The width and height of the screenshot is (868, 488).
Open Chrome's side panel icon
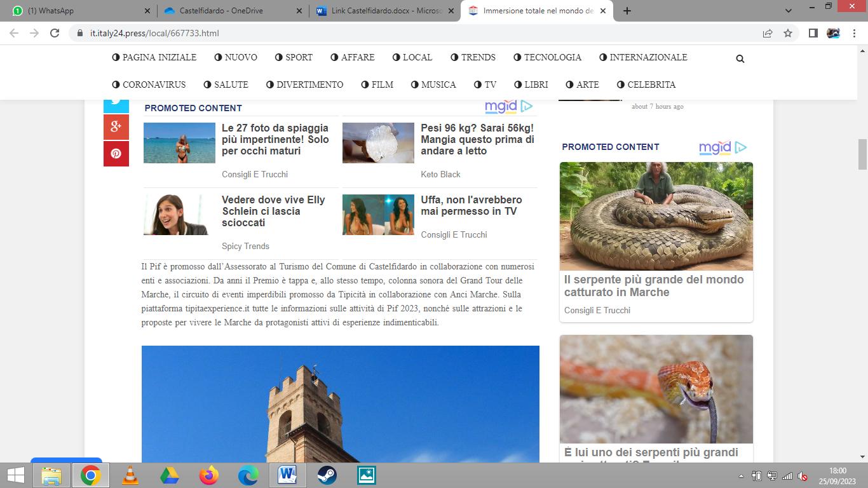[813, 33]
